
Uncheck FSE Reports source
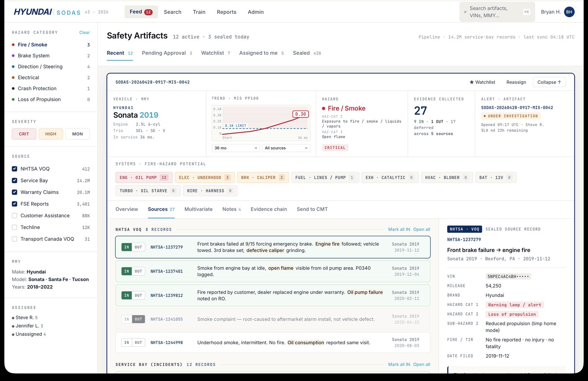15,204
